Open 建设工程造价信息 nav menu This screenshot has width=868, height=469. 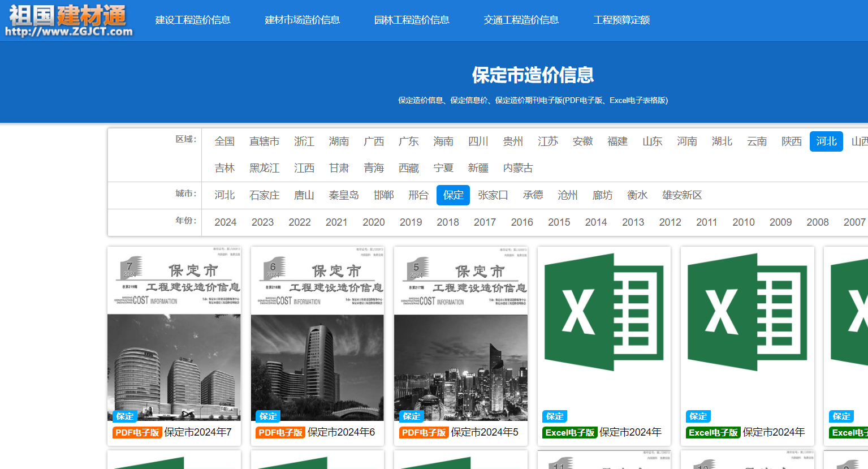point(193,20)
